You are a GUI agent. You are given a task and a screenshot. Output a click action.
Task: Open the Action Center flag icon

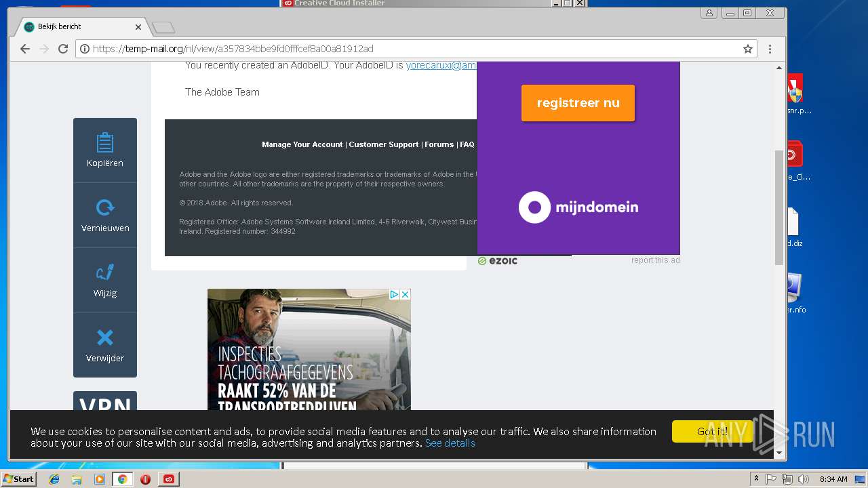[771, 479]
